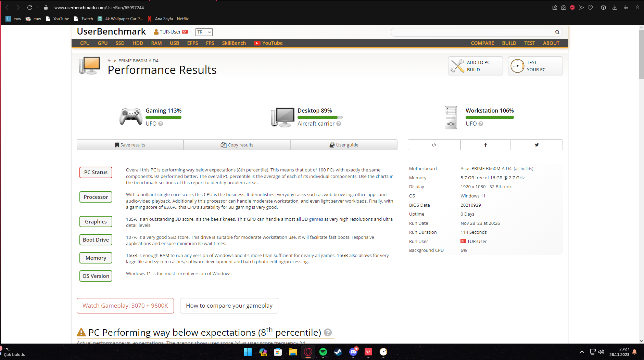Click the workstation tower icon
The height and width of the screenshot is (360, 644).
(x=451, y=117)
